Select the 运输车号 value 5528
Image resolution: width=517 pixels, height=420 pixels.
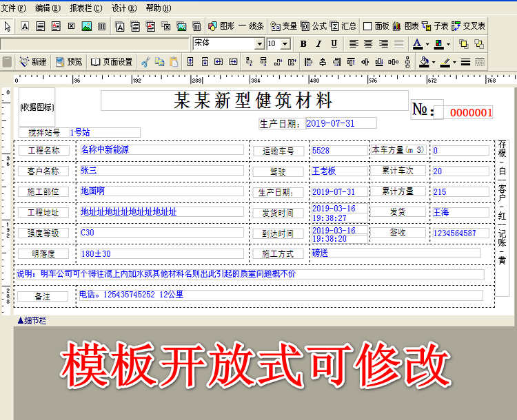tap(340, 151)
